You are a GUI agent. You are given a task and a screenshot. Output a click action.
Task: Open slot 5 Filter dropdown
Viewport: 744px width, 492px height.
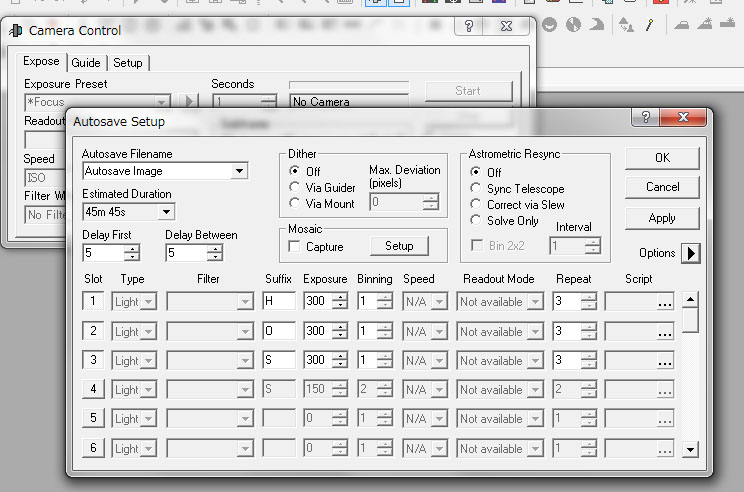[x=245, y=419]
